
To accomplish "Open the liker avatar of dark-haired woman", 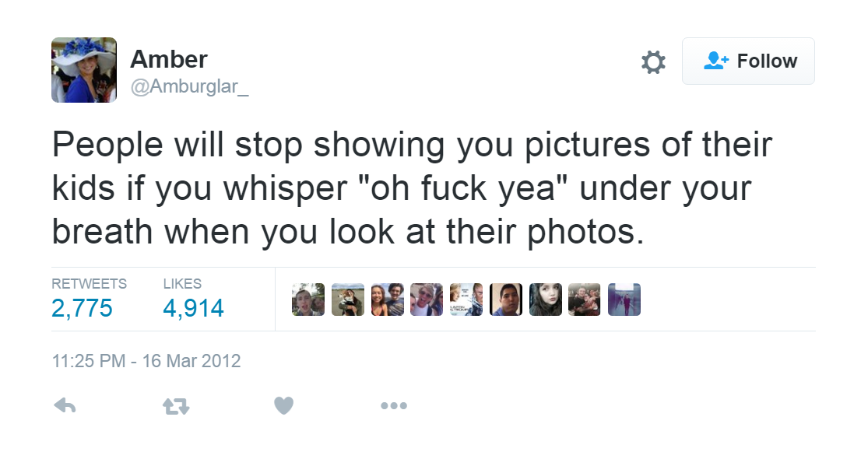I will pyautogui.click(x=545, y=300).
